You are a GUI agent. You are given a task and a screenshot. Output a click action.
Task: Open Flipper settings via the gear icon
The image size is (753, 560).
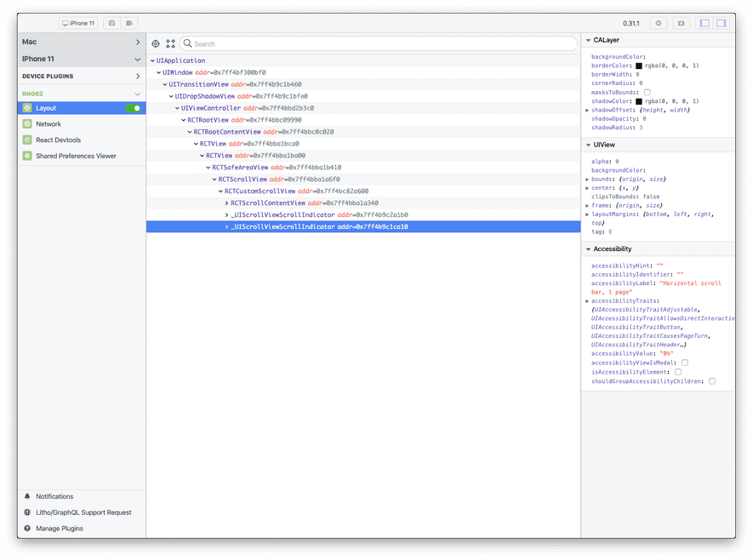tap(659, 23)
